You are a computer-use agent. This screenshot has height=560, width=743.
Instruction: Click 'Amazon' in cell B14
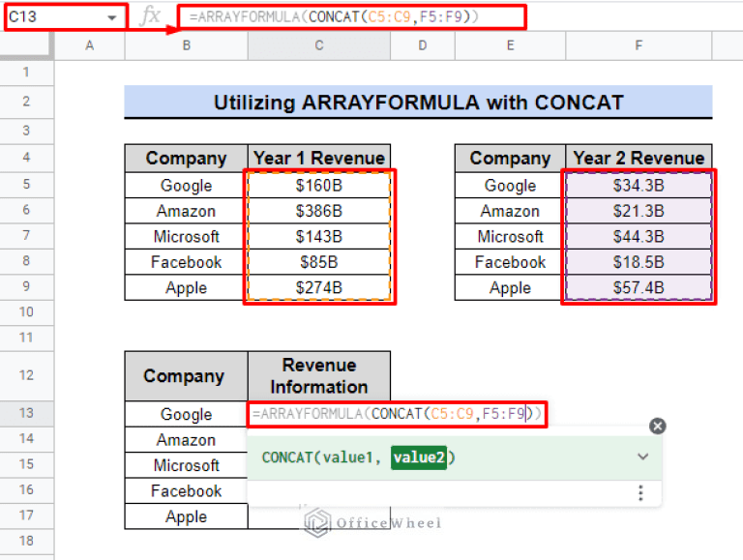tap(186, 440)
